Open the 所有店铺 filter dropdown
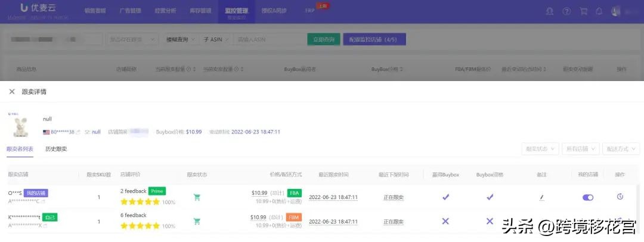This screenshot has height=242, width=644. [581, 149]
